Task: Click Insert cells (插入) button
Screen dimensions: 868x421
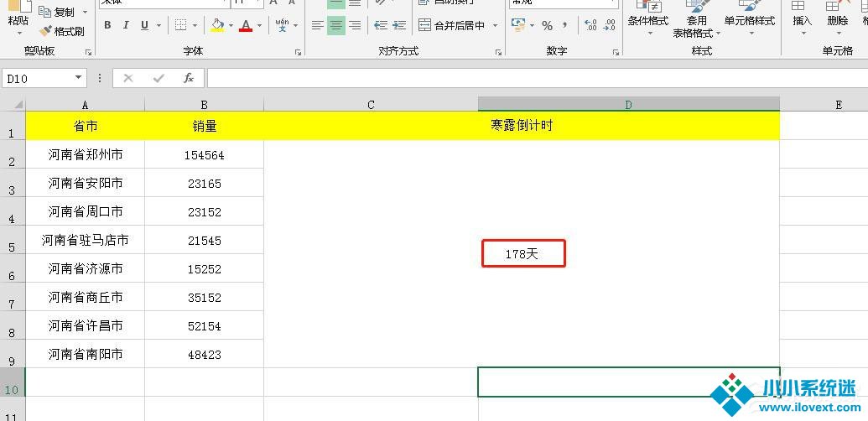Action: (802, 17)
